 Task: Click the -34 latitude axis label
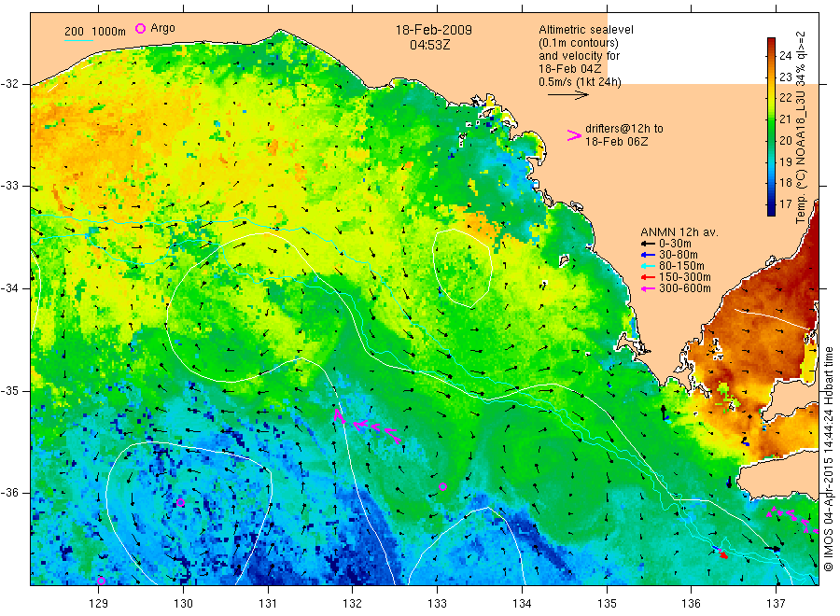pyautogui.click(x=9, y=288)
